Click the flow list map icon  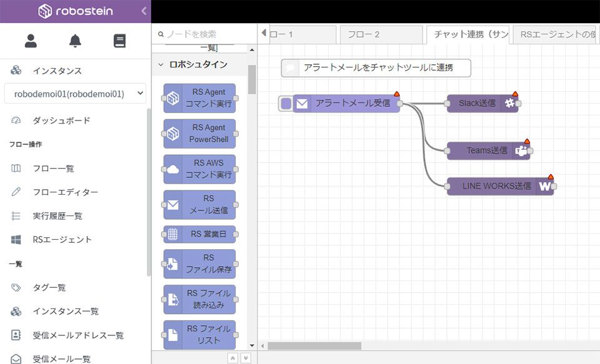(16, 168)
